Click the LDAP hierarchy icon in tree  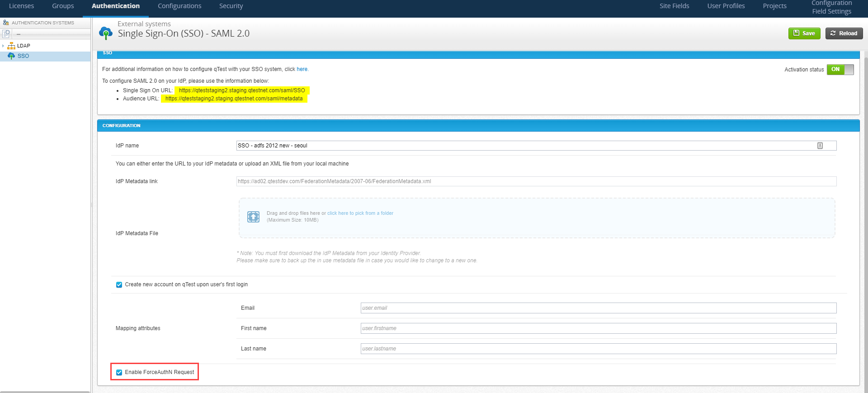point(11,46)
